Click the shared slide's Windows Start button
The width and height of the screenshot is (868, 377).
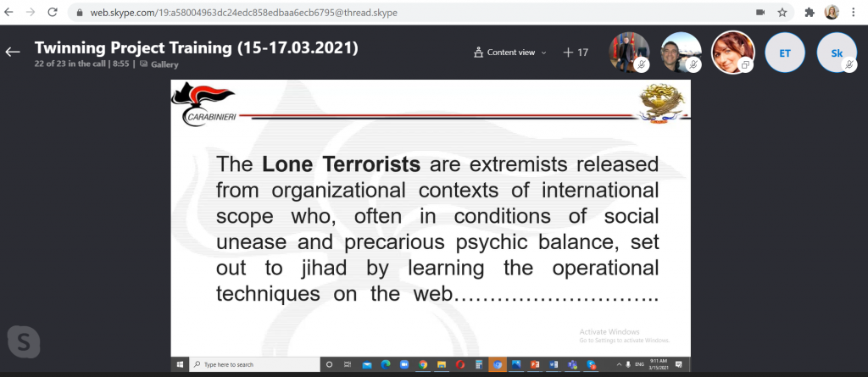(x=180, y=364)
